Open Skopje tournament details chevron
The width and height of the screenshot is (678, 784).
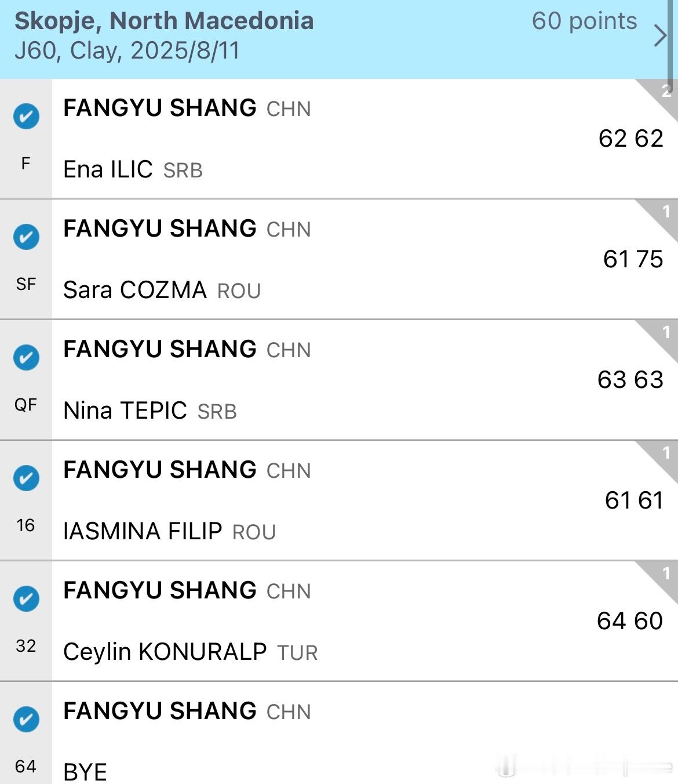(x=660, y=35)
